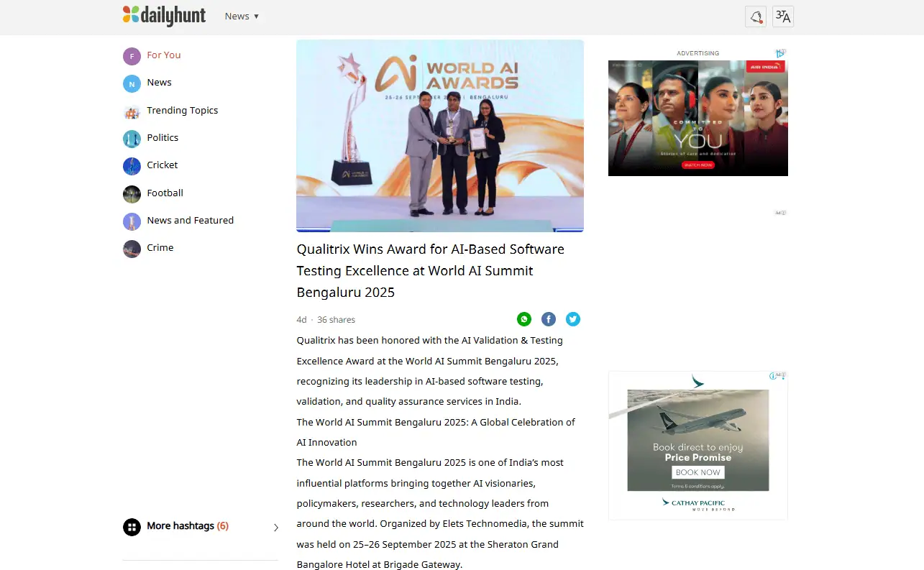Open the Football category
924x570 pixels.
click(x=165, y=193)
